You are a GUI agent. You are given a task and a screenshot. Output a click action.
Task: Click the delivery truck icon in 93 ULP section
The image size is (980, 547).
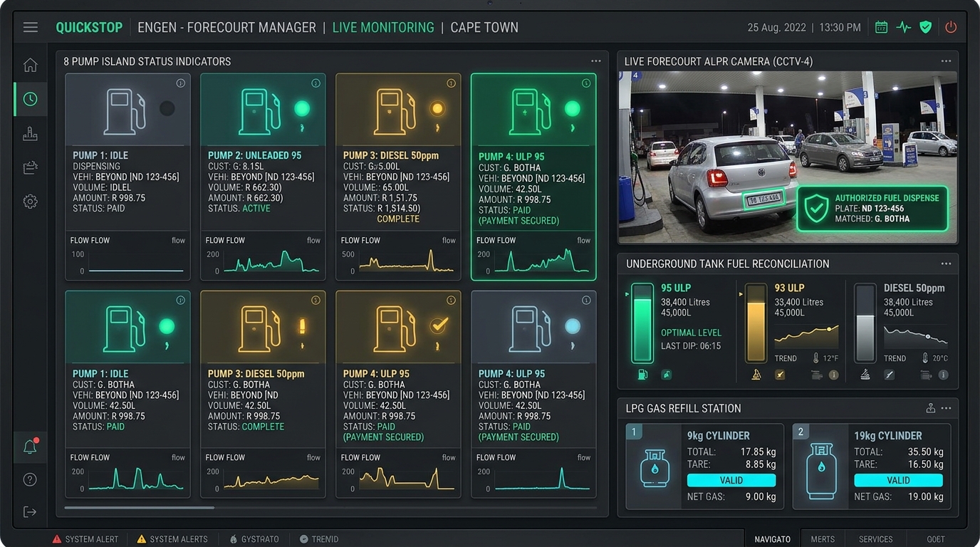[x=816, y=375]
